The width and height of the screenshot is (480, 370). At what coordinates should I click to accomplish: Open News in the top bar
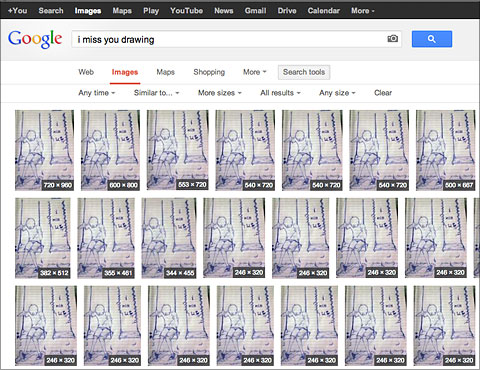[223, 11]
